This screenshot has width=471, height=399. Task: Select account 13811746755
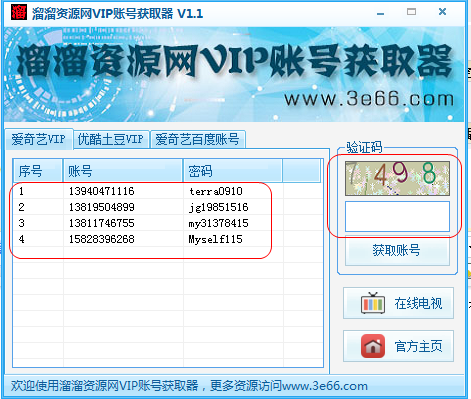[101, 223]
